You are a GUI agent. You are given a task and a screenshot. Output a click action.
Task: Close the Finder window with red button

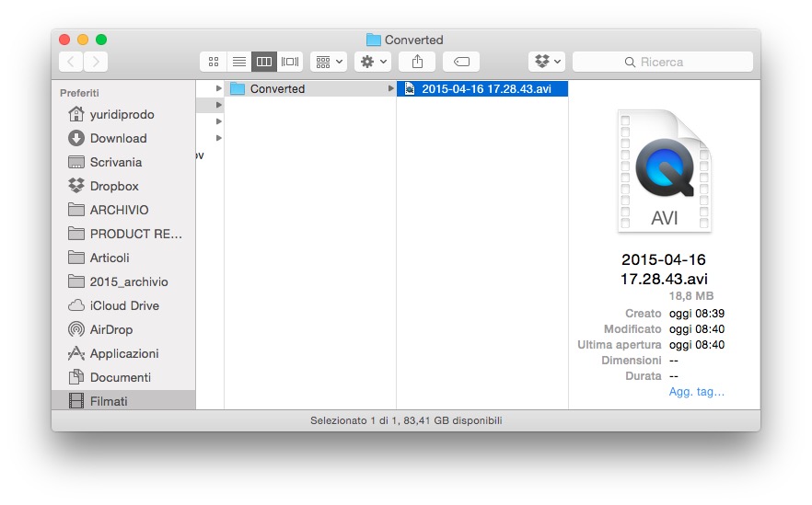(64, 40)
